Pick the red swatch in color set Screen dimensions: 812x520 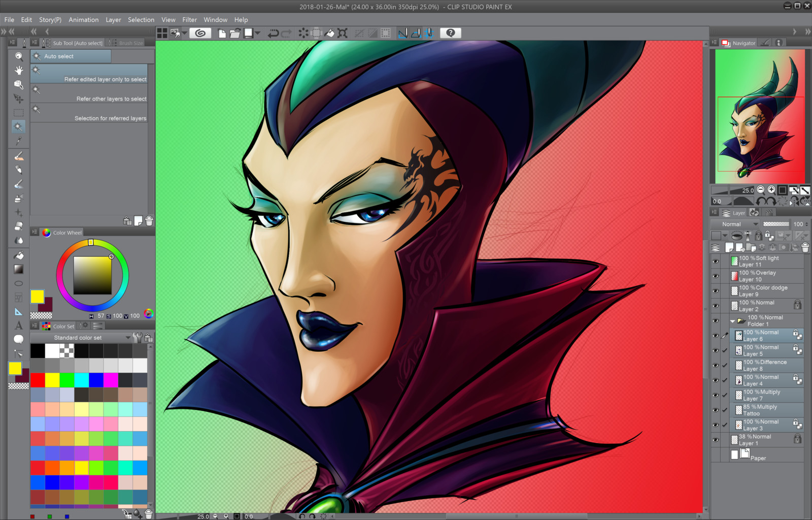tap(38, 380)
